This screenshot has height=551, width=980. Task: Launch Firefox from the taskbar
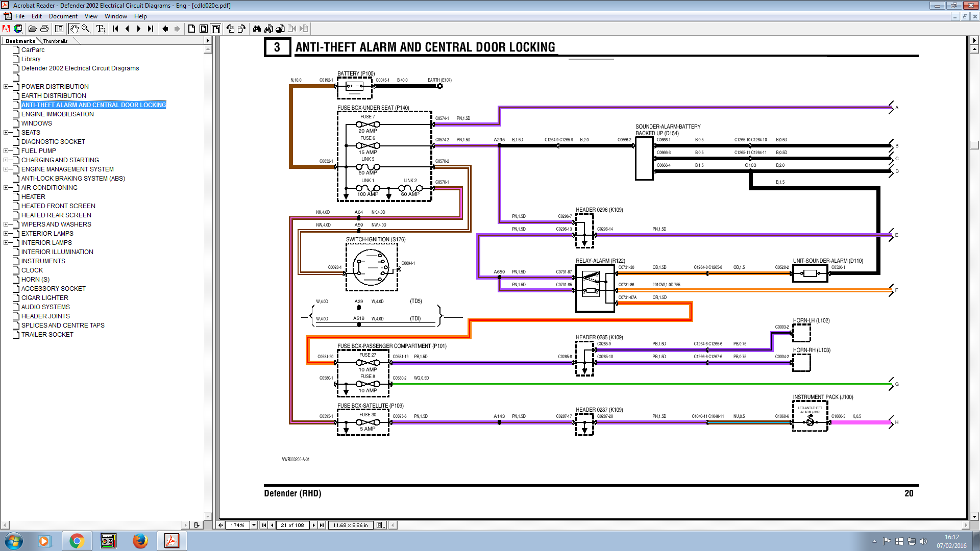pos(140,541)
